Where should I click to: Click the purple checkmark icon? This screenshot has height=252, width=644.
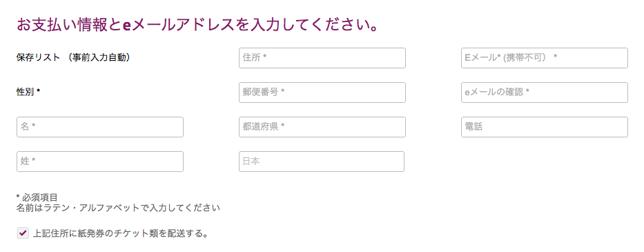point(23,233)
